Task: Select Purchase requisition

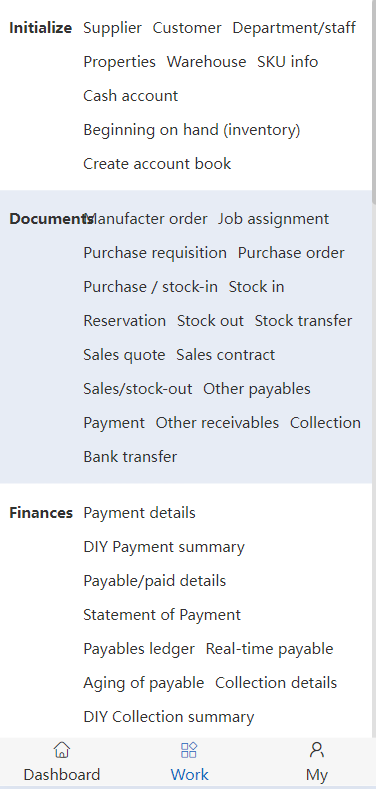Action: click(x=155, y=253)
